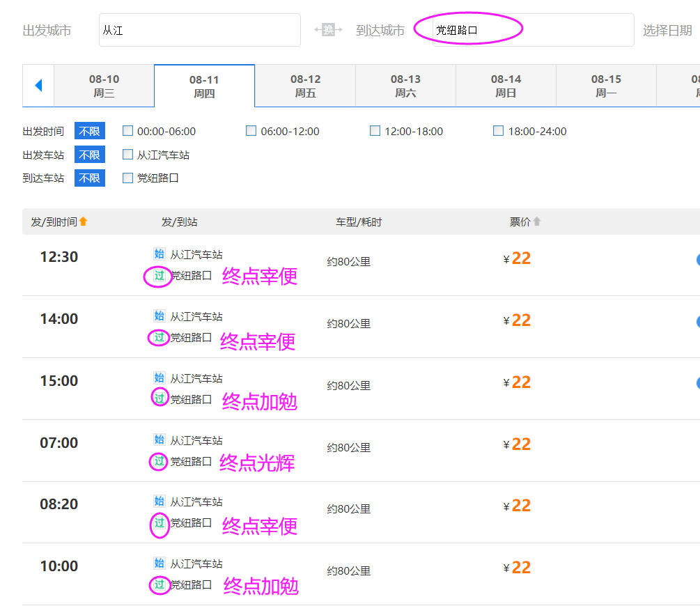Select the 18:00-24:00 time checkbox
This screenshot has height=606, width=700.
coord(498,131)
